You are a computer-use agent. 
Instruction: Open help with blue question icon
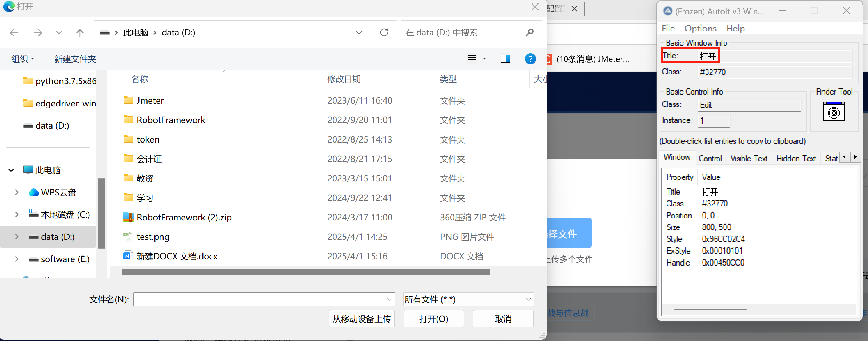[x=531, y=59]
